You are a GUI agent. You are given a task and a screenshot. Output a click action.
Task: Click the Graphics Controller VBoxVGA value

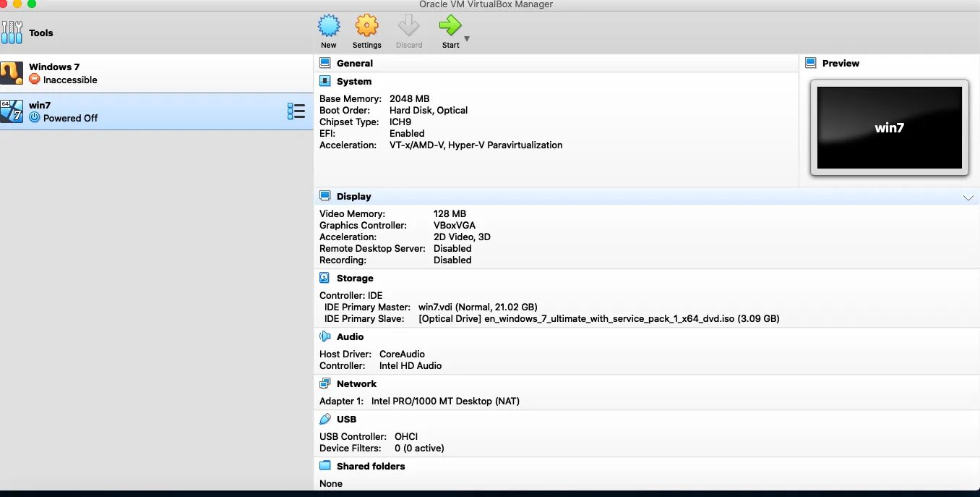[455, 225]
